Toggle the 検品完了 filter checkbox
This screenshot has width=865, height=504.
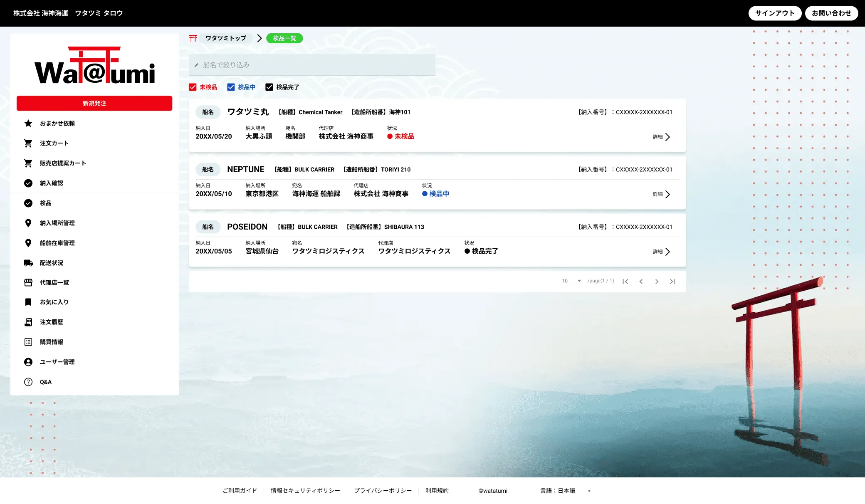pyautogui.click(x=269, y=87)
